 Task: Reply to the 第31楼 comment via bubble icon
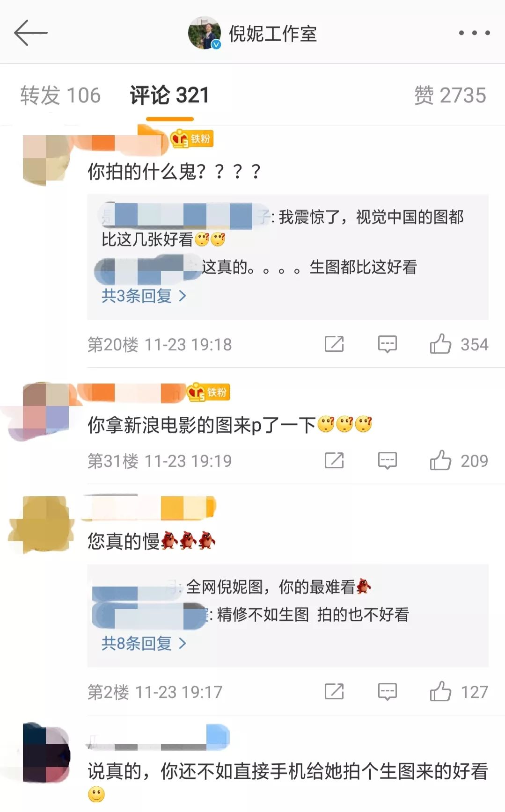(x=387, y=460)
